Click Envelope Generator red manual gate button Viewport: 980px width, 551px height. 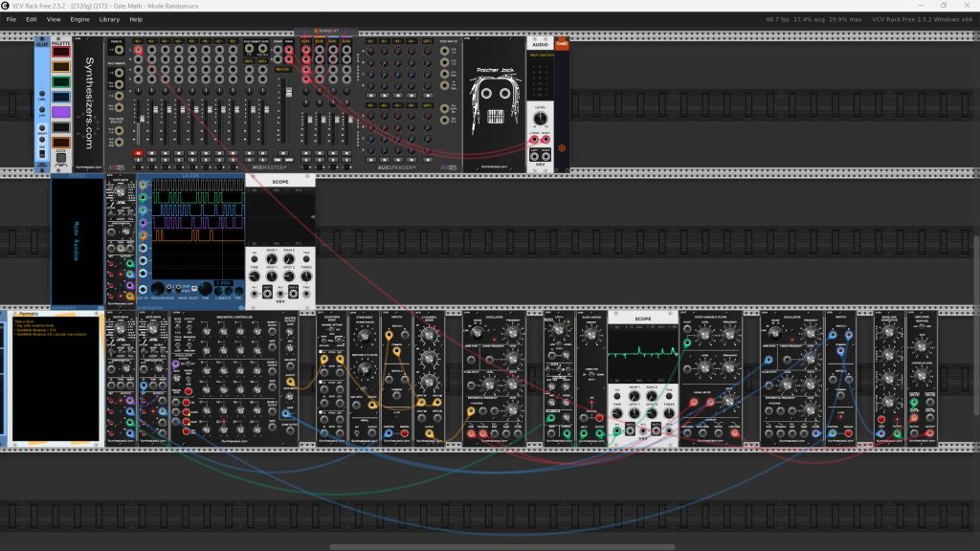pos(880,419)
